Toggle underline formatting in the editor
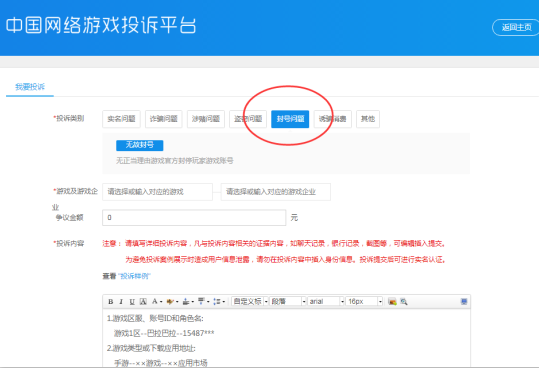Image resolution: width=539 pixels, height=368 pixels. tap(132, 302)
